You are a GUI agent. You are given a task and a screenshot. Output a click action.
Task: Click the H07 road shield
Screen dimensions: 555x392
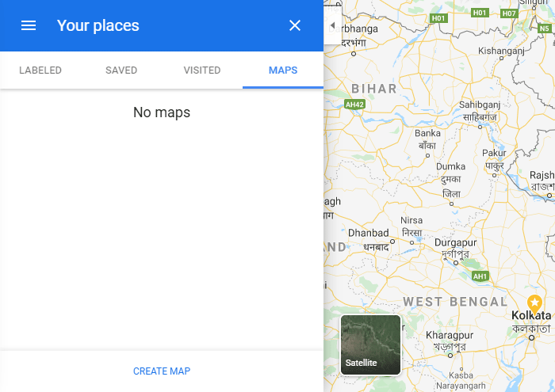509,13
